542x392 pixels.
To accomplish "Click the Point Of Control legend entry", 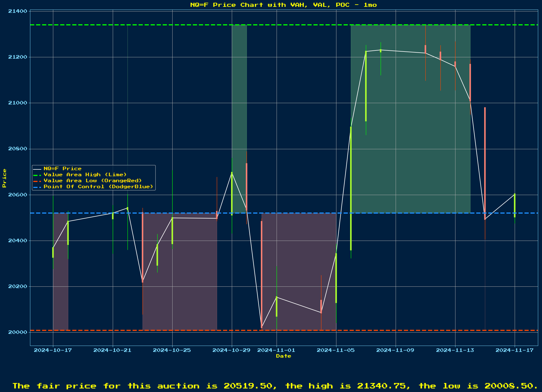I will point(98,187).
